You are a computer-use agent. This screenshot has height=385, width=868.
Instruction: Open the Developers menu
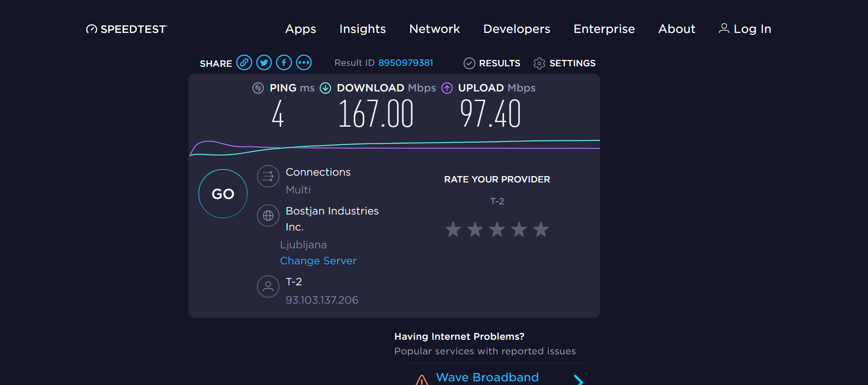517,29
